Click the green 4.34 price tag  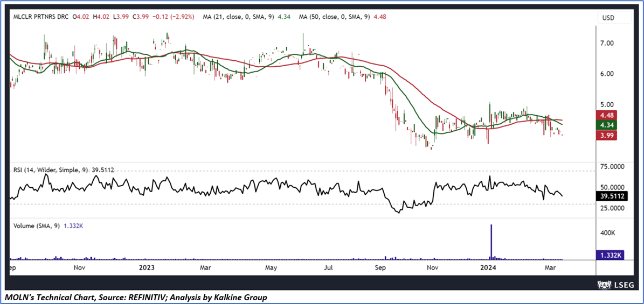point(606,125)
